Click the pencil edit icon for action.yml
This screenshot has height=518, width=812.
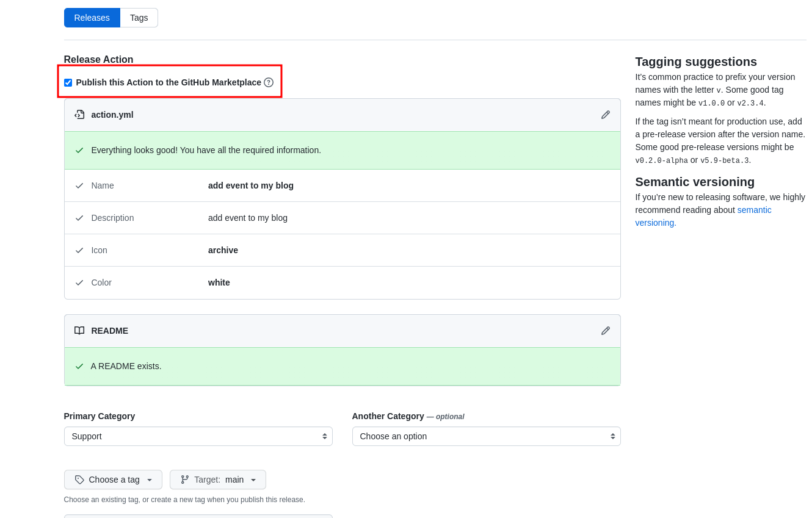pos(605,115)
